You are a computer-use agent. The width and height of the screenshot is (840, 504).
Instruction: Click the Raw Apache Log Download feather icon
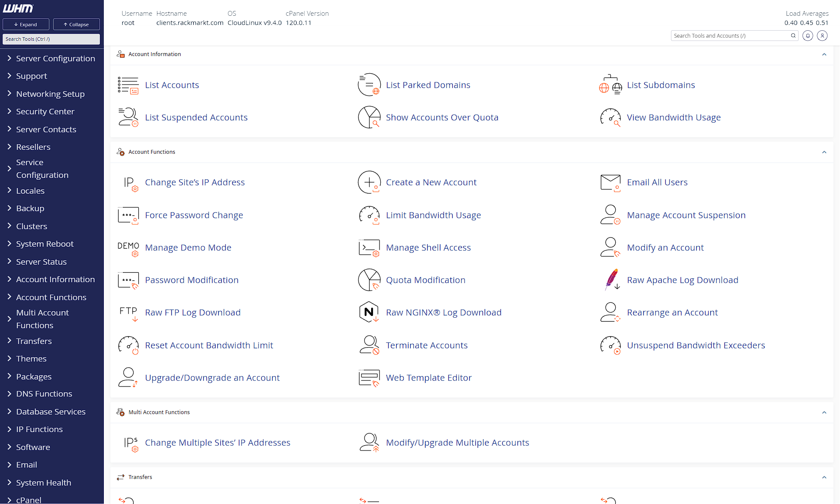click(612, 280)
